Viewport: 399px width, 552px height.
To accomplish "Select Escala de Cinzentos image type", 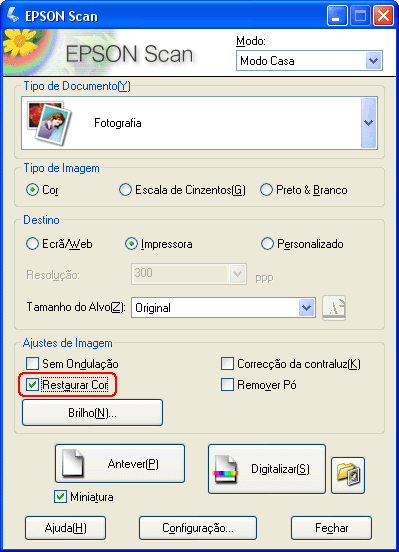I will (x=125, y=190).
